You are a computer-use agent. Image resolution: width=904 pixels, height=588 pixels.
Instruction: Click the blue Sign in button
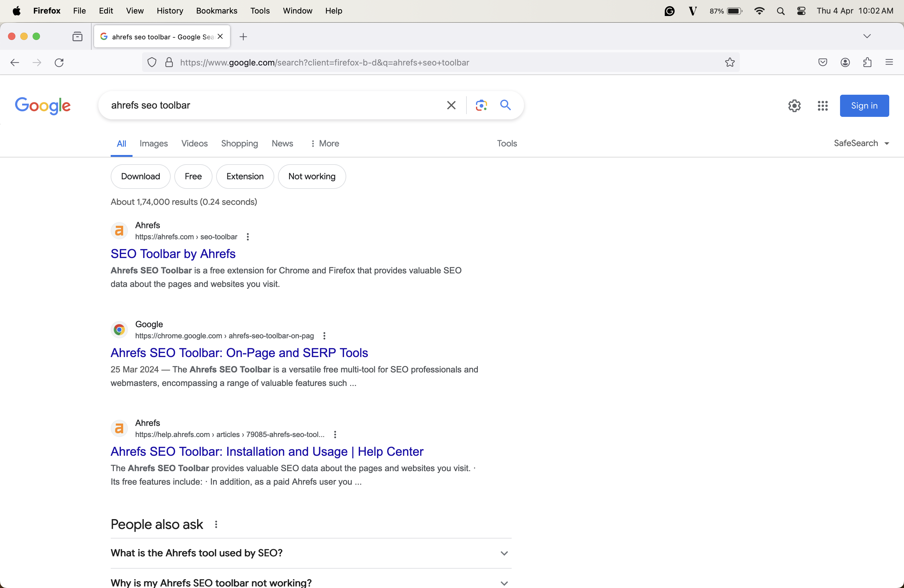coord(864,105)
